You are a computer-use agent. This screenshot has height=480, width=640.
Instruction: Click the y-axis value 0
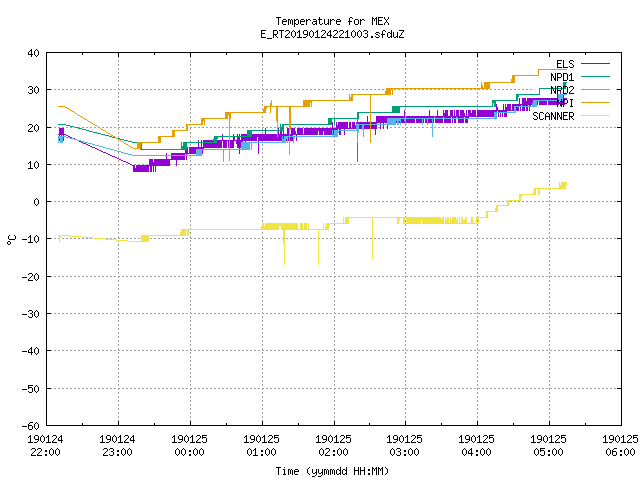[x=37, y=202]
